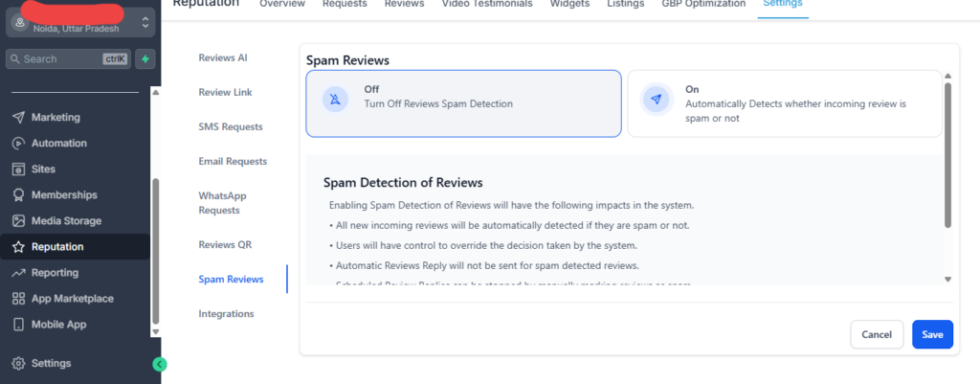Open Email Requests settings section
Image resolution: width=980 pixels, height=384 pixels.
tap(233, 161)
